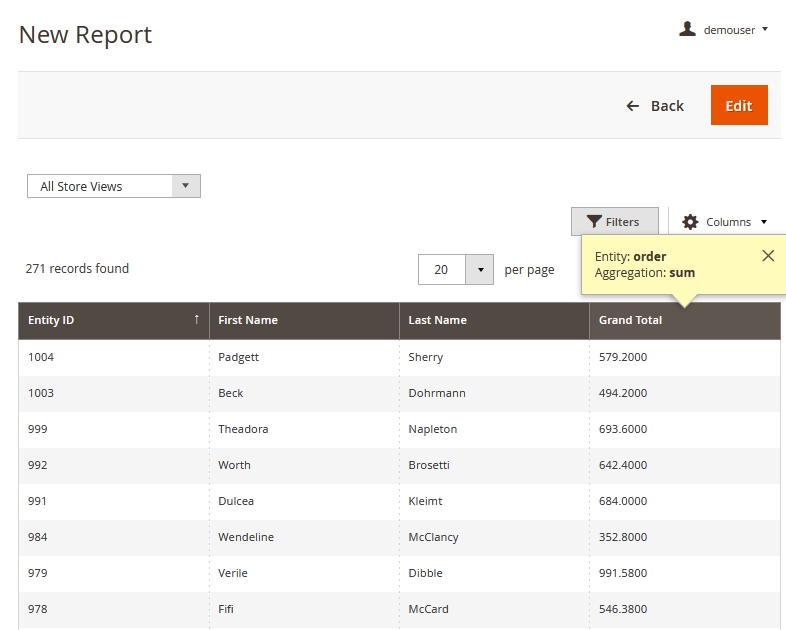
Task: Click the per page value field showing 20
Action: [442, 270]
